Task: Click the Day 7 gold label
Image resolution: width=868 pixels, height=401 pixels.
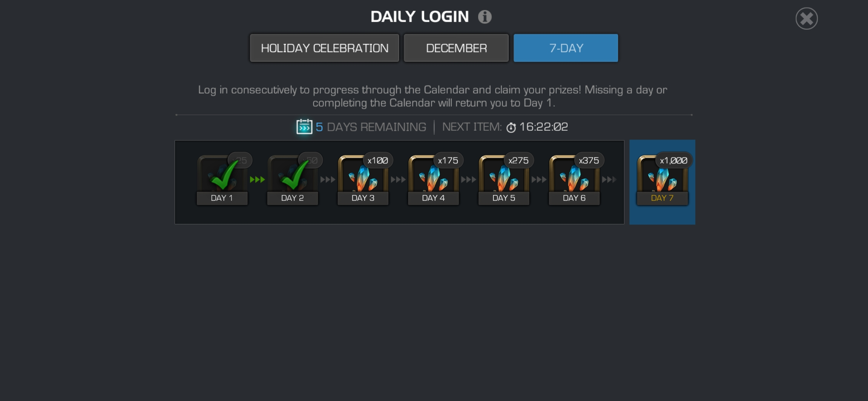Action: [x=662, y=198]
